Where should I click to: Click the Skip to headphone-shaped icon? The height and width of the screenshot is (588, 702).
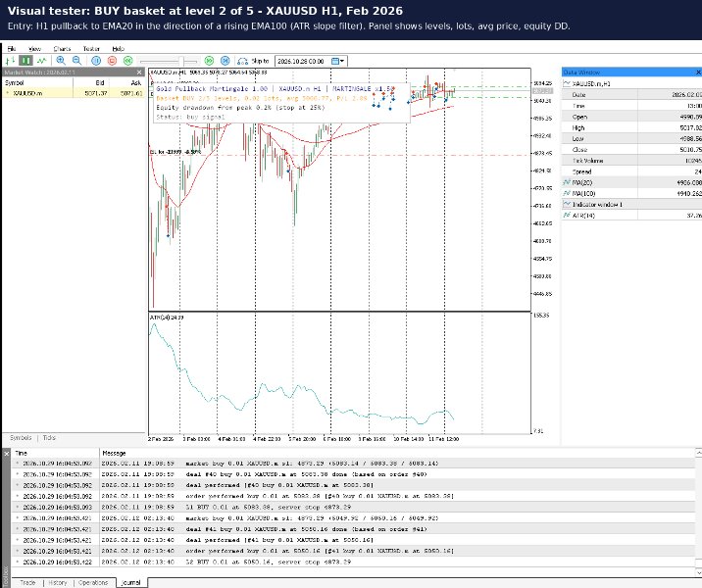click(x=242, y=61)
